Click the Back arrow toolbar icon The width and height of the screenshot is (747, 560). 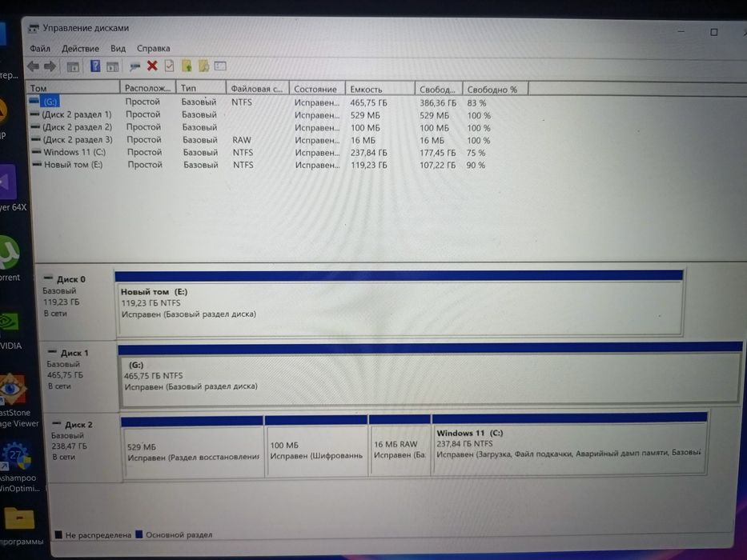tap(34, 66)
